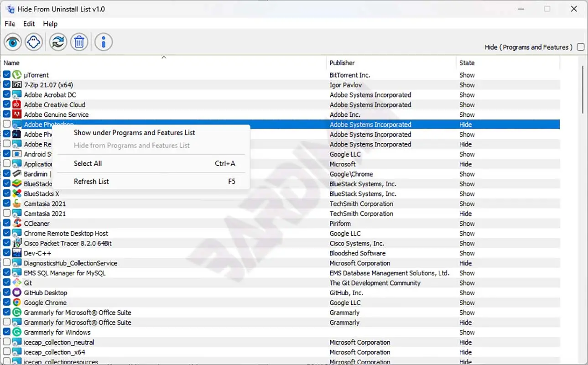The width and height of the screenshot is (588, 365).
Task: Sort list by State column header
Action: coord(467,63)
